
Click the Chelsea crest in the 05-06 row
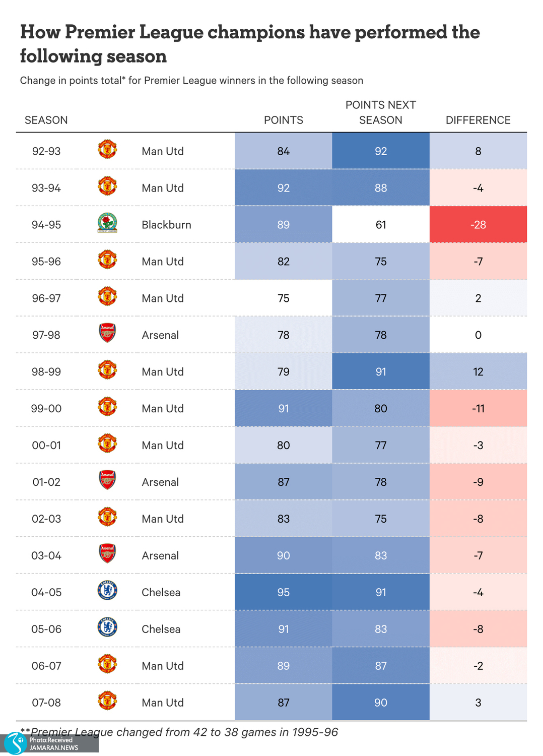coord(107,627)
